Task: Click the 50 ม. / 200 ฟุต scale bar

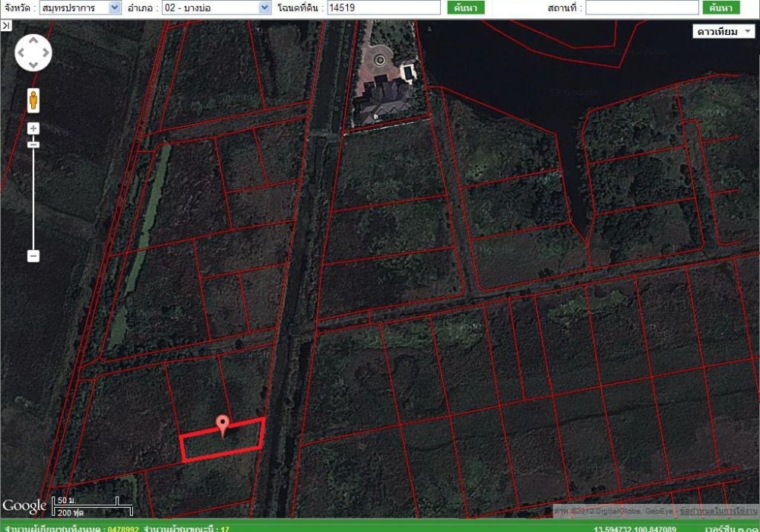Action: click(x=92, y=506)
